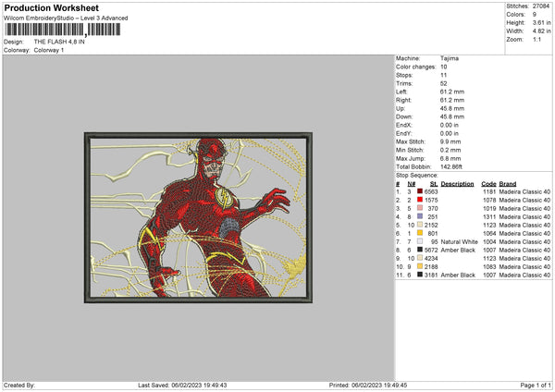The image size is (555, 392).
Task: Select the blue-purple swatch next to 251
Action: coord(420,216)
